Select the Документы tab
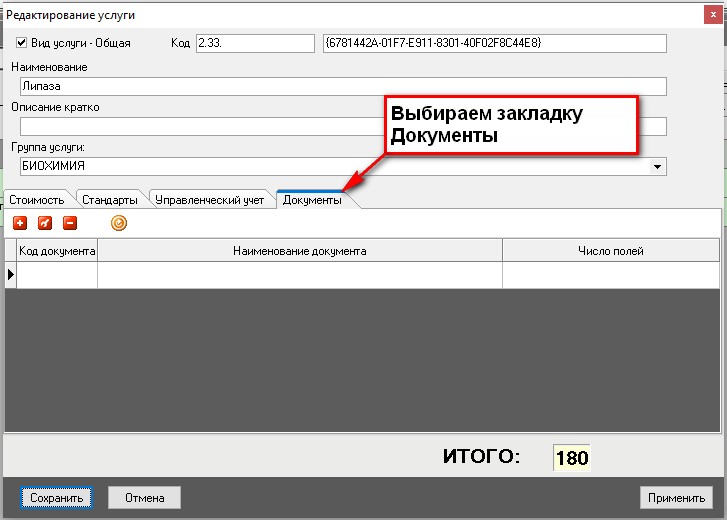Viewport: 727px width, 520px height. (x=312, y=200)
